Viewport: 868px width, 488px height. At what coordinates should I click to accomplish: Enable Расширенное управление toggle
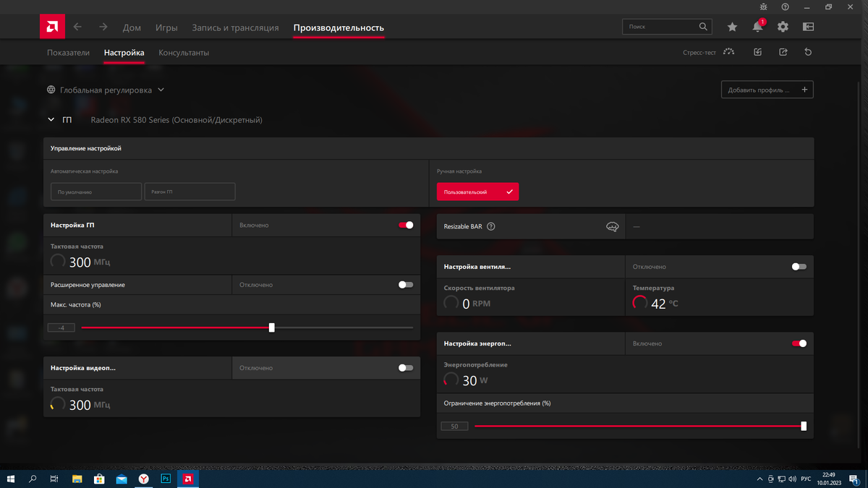click(406, 285)
